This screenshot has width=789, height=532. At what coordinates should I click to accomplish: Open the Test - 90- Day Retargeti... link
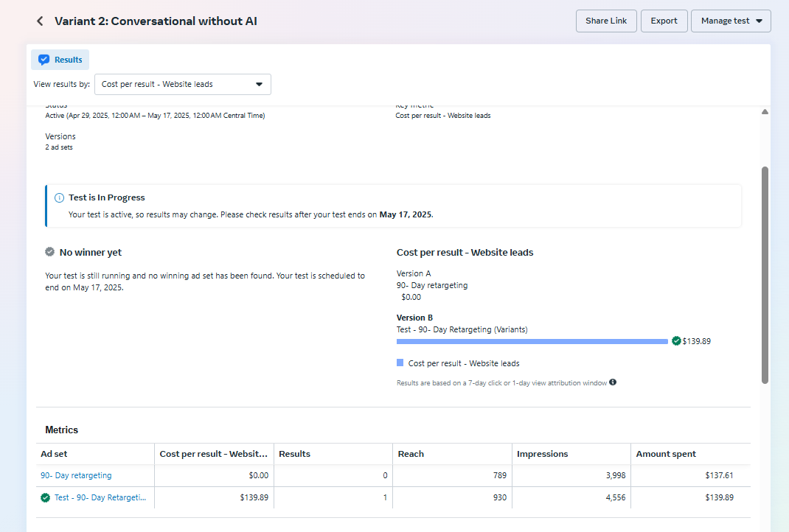click(100, 497)
